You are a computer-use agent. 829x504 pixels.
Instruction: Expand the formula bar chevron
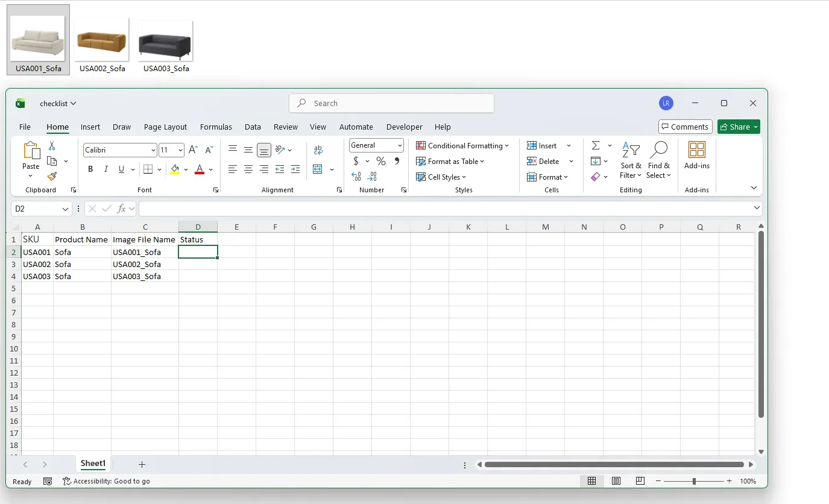click(x=757, y=208)
